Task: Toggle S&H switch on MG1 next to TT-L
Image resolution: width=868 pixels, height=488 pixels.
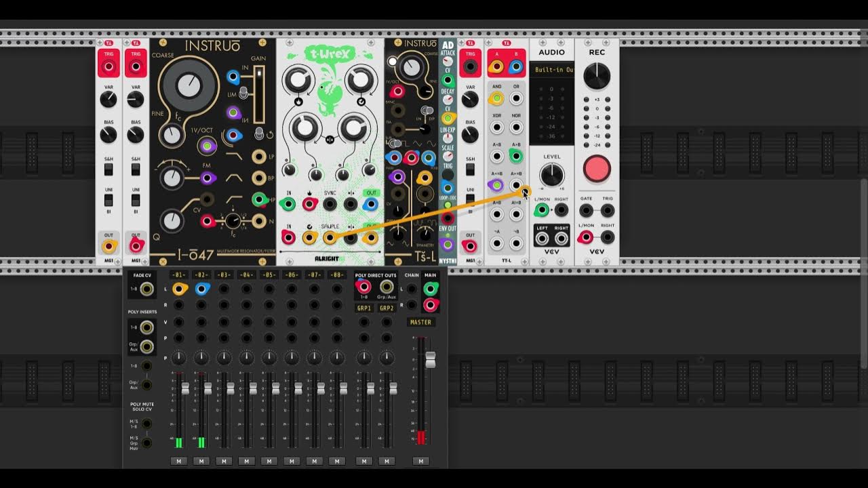Action: pyautogui.click(x=470, y=169)
